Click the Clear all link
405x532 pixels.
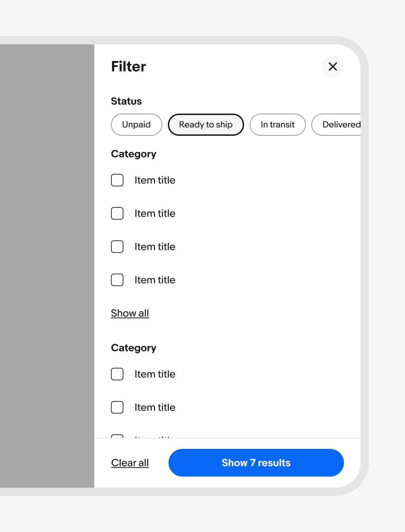pos(130,463)
